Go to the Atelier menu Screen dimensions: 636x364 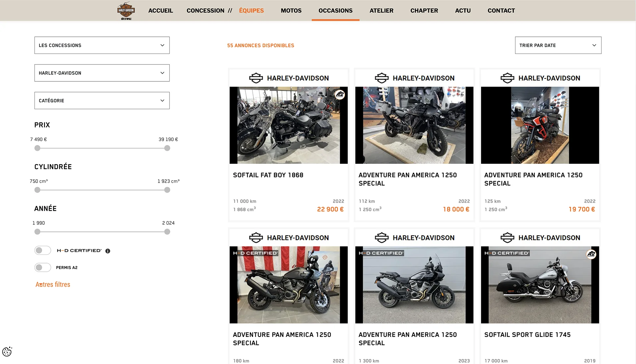[381, 11]
